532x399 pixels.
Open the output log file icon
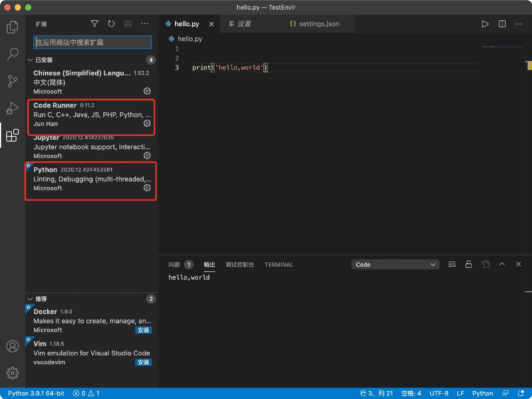coord(485,264)
